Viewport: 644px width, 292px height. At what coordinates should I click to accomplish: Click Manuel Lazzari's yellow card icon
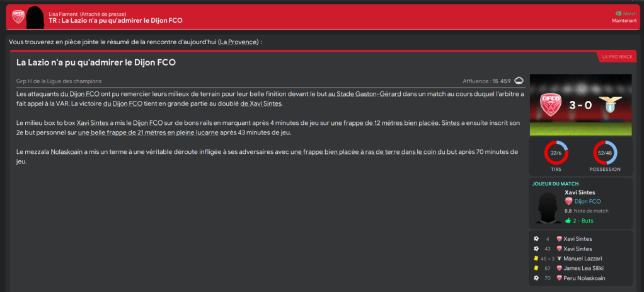point(536,259)
